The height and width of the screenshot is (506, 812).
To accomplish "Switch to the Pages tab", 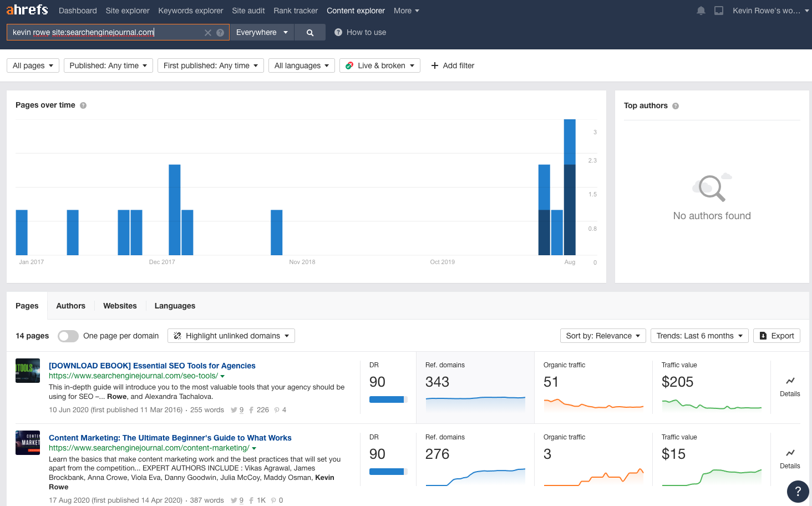I will tap(27, 306).
